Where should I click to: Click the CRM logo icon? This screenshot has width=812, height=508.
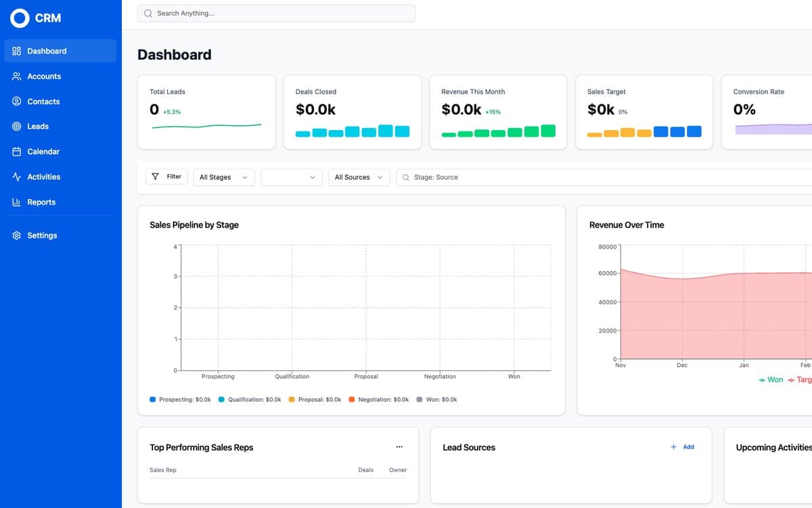point(20,18)
